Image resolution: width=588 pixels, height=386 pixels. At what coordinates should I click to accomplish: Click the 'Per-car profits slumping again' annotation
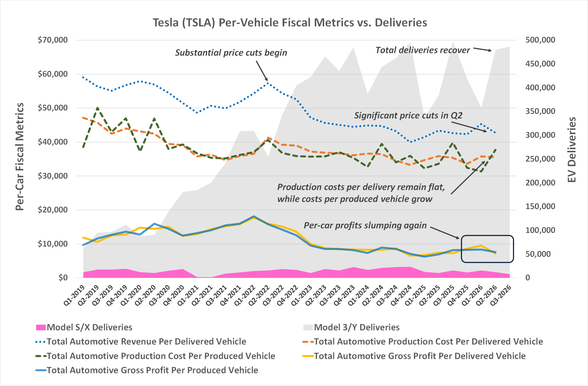pyautogui.click(x=365, y=226)
